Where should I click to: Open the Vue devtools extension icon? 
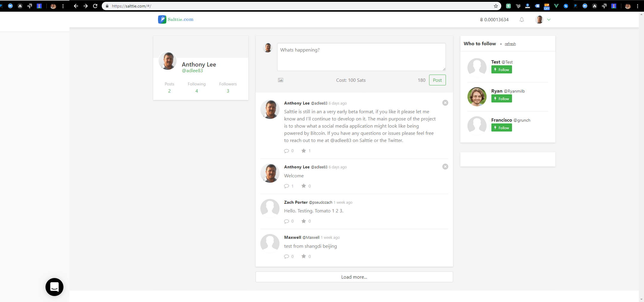[556, 6]
